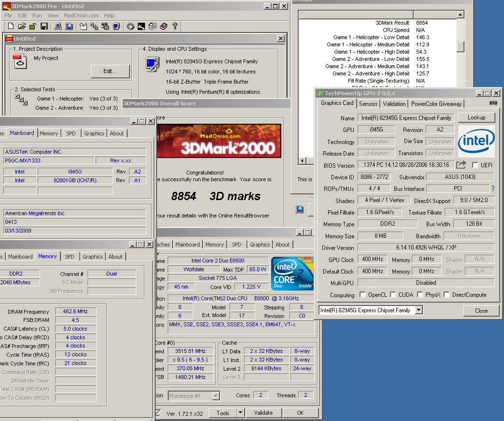Click the project description document toolbar icon
504x421 pixels.
click(83, 26)
